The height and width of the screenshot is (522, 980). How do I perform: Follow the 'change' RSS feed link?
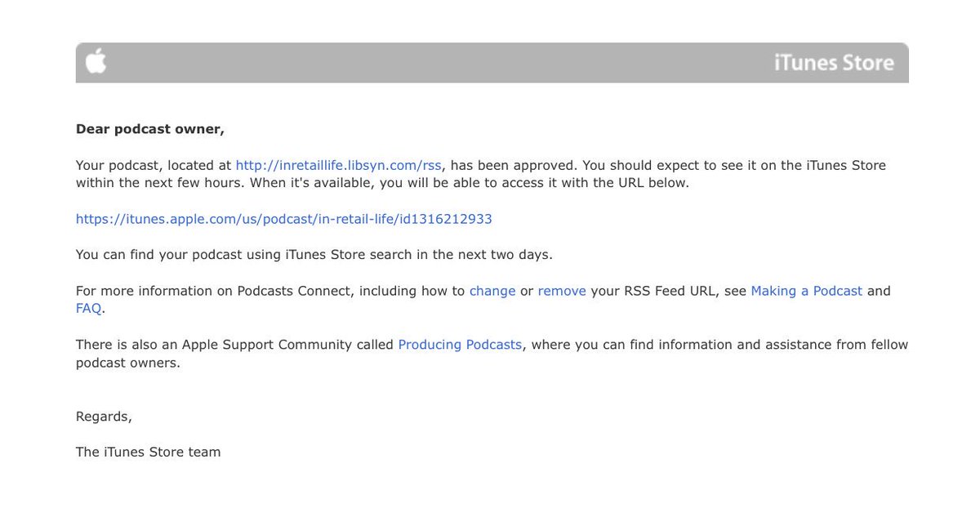point(492,291)
